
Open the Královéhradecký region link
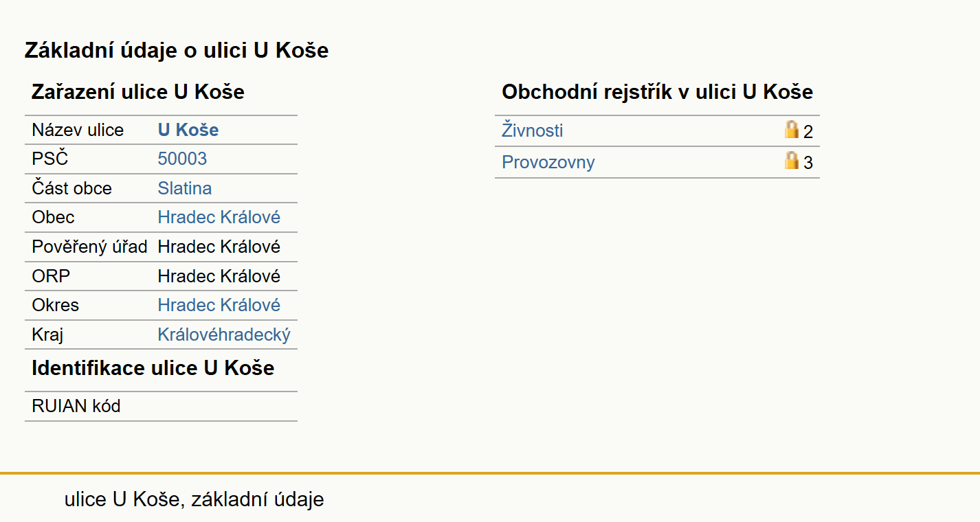[224, 335]
